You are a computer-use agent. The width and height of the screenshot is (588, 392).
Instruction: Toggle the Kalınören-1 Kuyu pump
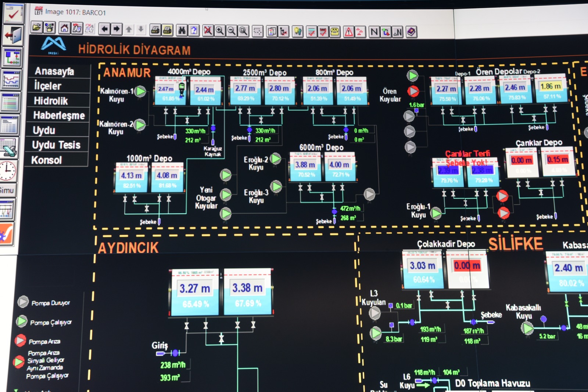(x=140, y=91)
